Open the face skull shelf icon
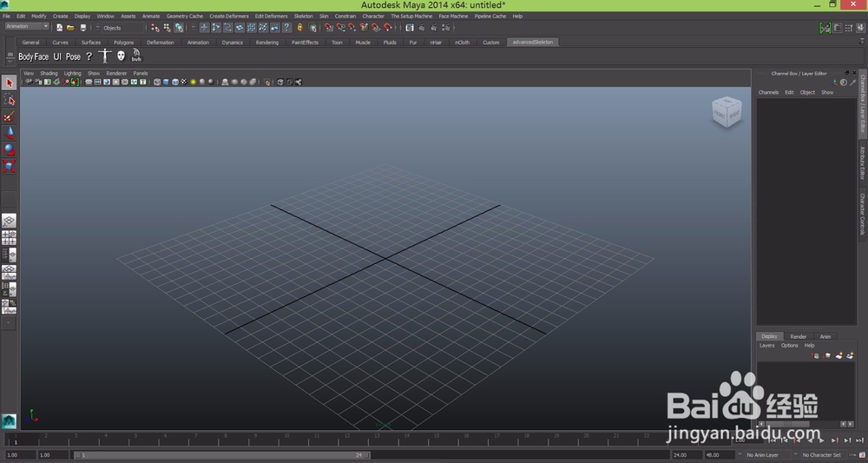This screenshot has height=463, width=868. (x=121, y=56)
